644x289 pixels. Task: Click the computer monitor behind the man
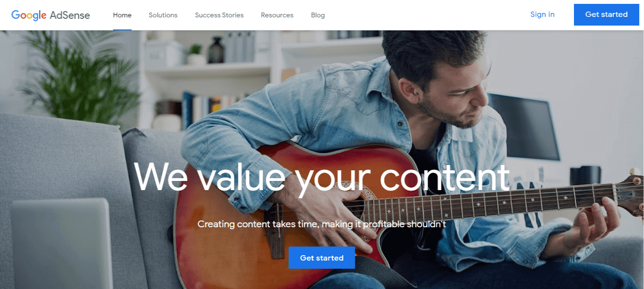point(524,126)
